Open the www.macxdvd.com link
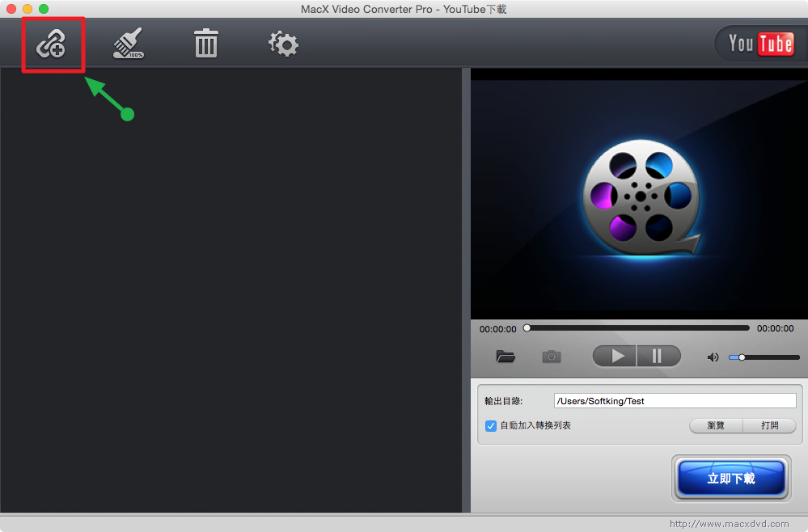Screen dimensions: 808x532 click(729, 523)
